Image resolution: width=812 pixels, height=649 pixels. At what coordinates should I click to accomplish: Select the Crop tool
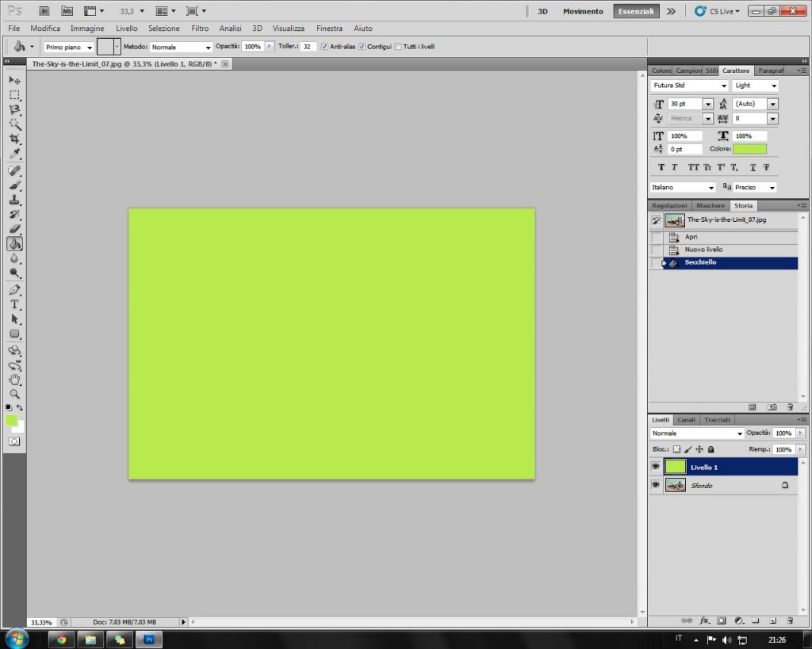(14, 139)
